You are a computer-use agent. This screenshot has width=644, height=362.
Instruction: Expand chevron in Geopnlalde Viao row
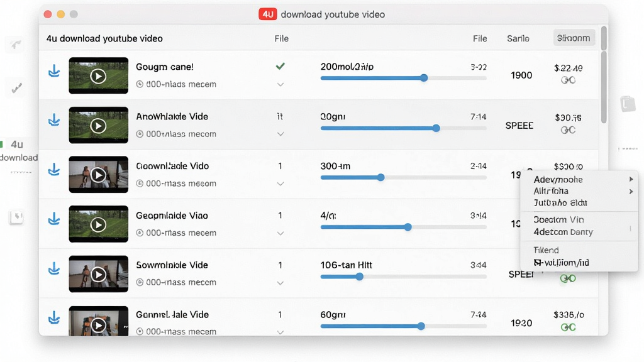[280, 233]
